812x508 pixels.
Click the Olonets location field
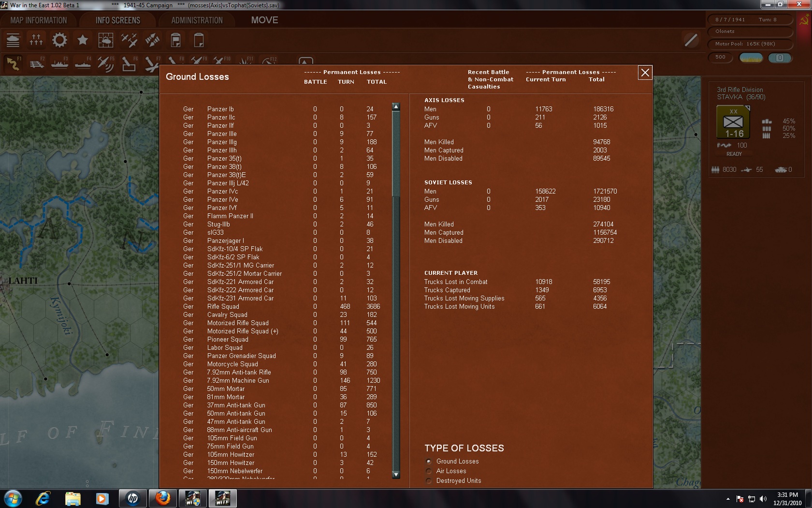(x=750, y=31)
